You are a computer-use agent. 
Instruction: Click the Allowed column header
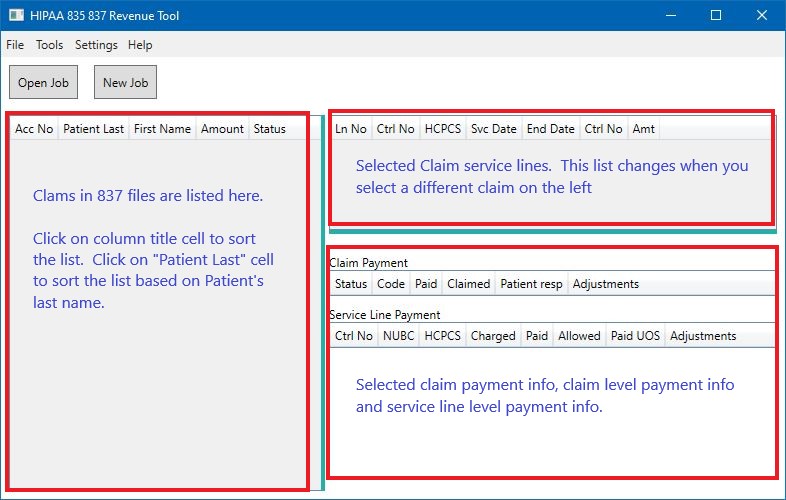(579, 336)
